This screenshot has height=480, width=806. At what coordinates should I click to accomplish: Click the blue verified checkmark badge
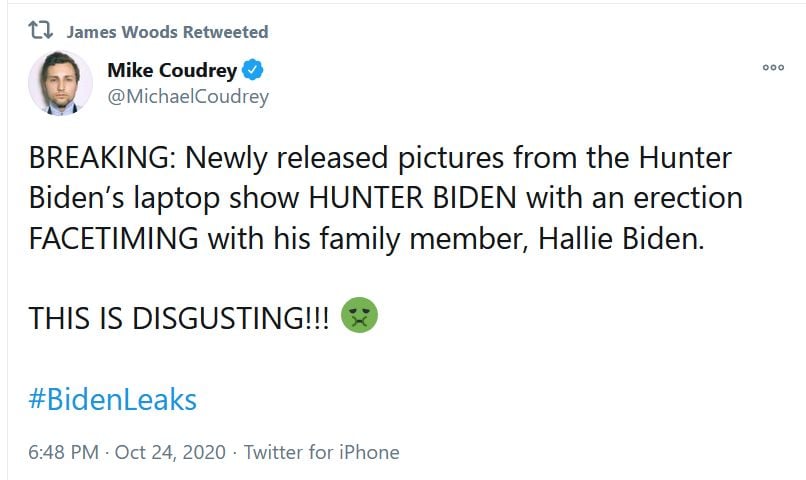tap(254, 70)
